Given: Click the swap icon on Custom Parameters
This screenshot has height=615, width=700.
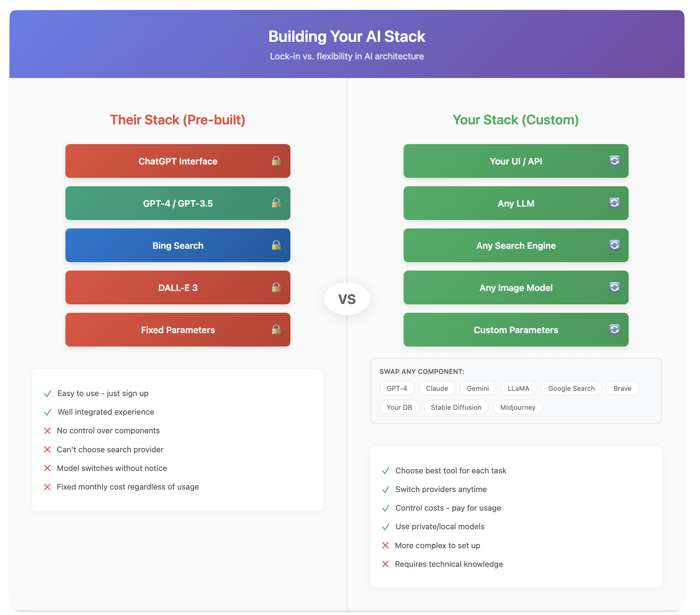Looking at the screenshot, I should [x=614, y=330].
